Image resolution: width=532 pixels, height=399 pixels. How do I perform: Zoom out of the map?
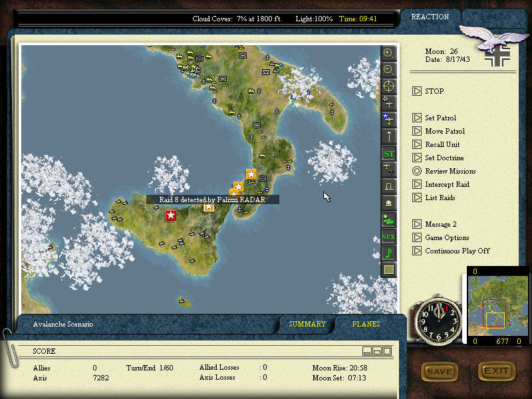coord(388,70)
